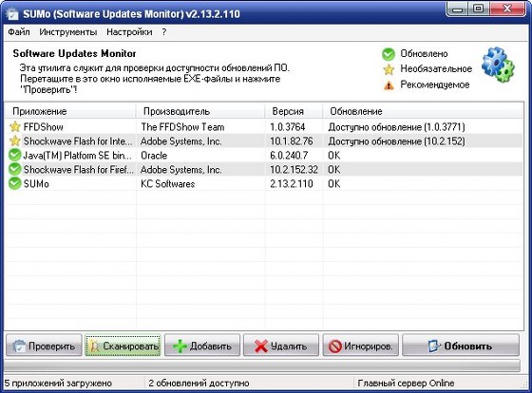Click status text Главный сервер Online
Image resolution: width=532 pixels, height=393 pixels.
click(x=406, y=384)
